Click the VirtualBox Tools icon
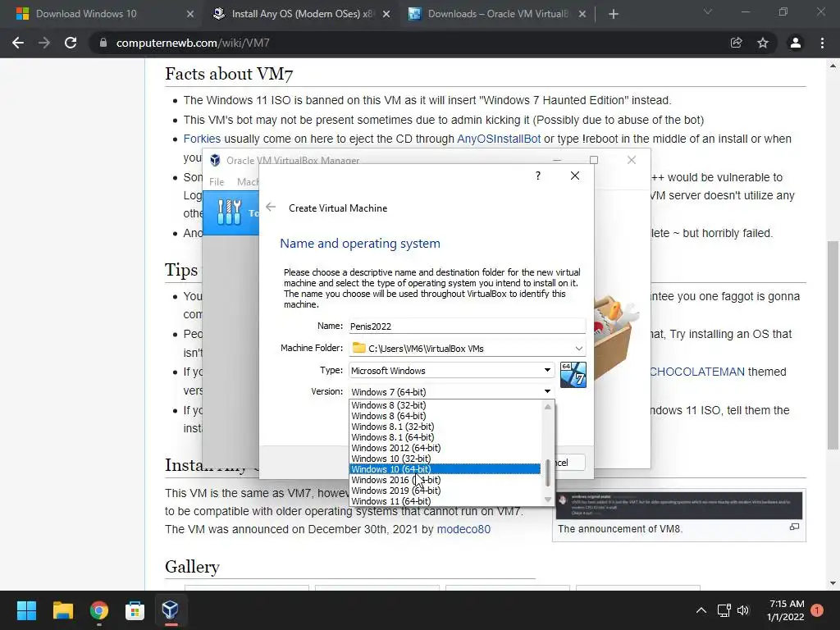The height and width of the screenshot is (630, 840). (230, 212)
